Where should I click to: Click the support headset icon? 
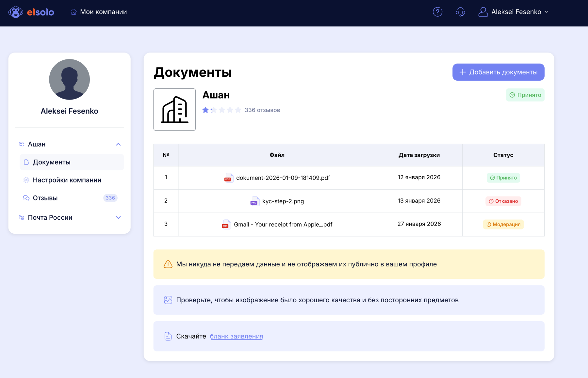(460, 12)
